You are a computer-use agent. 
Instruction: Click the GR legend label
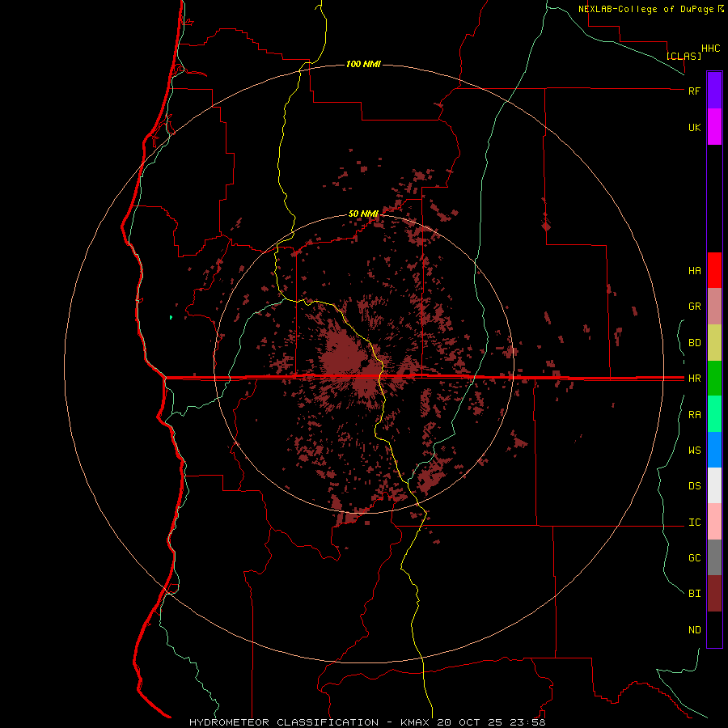coord(694,307)
